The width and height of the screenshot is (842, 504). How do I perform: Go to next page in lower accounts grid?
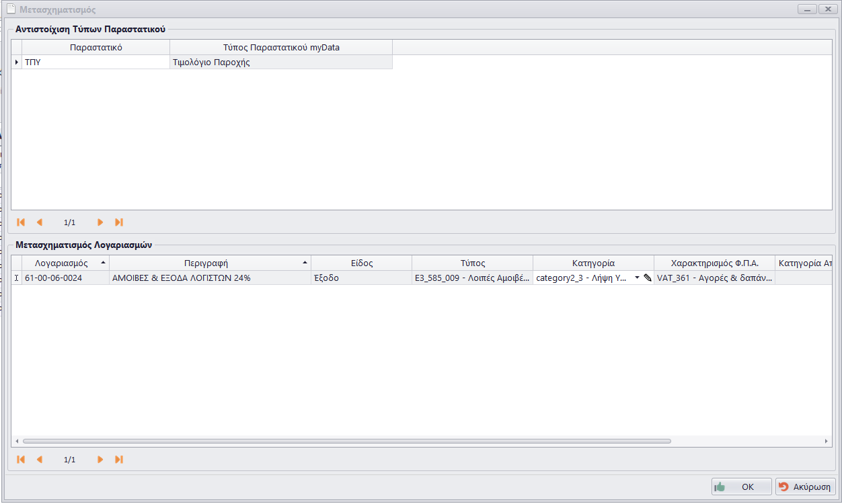pos(100,460)
